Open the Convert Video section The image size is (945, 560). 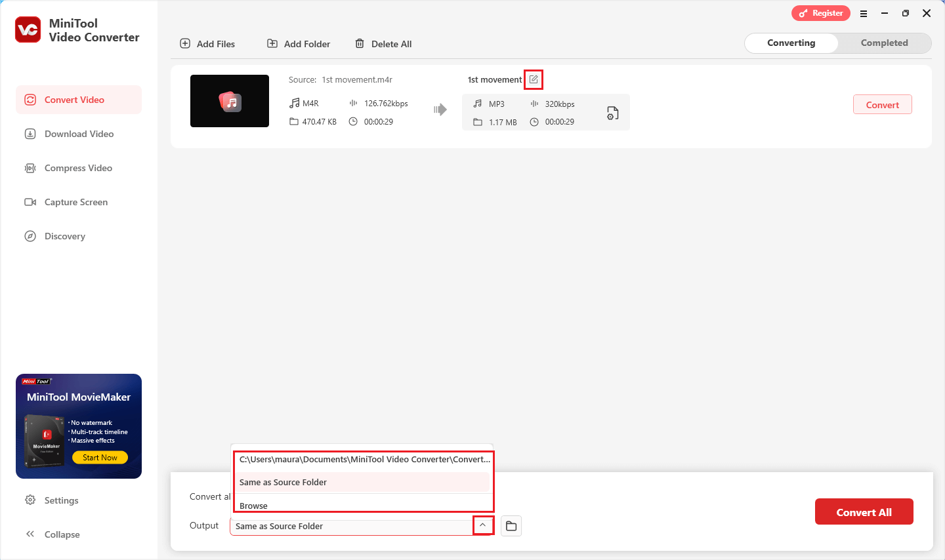(79, 100)
